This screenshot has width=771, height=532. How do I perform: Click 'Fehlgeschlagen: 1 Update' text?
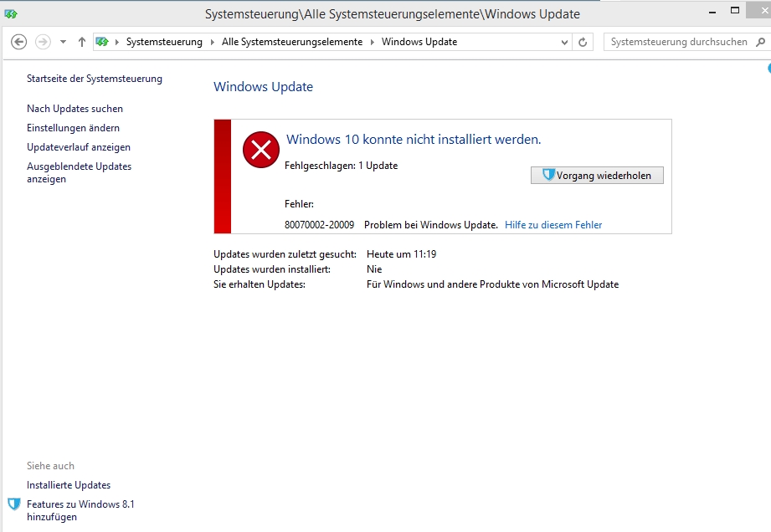341,166
